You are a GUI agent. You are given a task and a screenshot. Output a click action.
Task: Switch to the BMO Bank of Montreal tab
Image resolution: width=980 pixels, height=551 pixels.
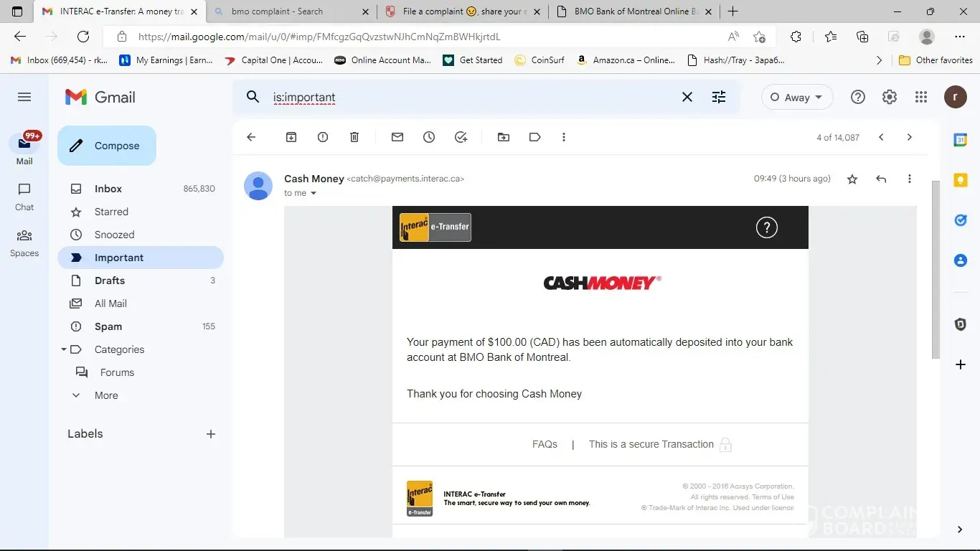[634, 11]
